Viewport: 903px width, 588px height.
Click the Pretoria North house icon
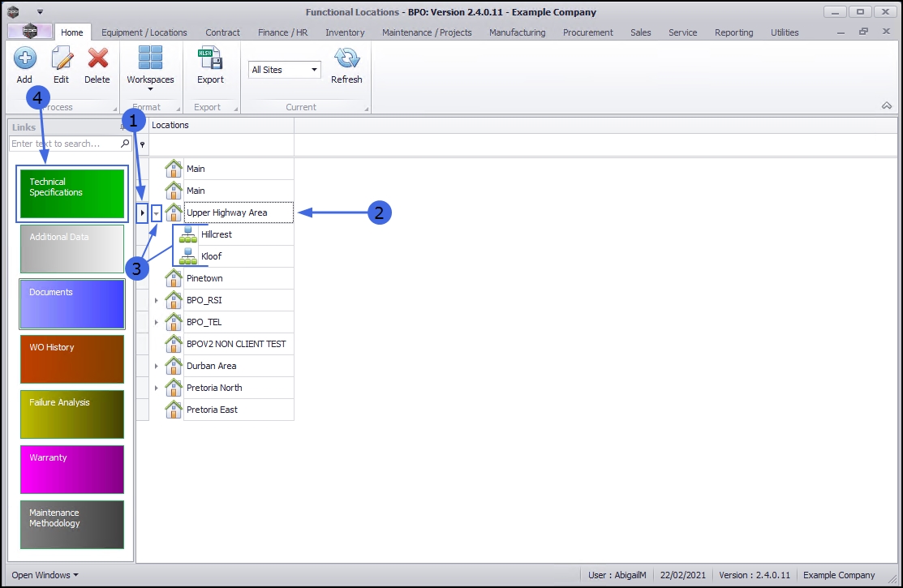pyautogui.click(x=174, y=388)
